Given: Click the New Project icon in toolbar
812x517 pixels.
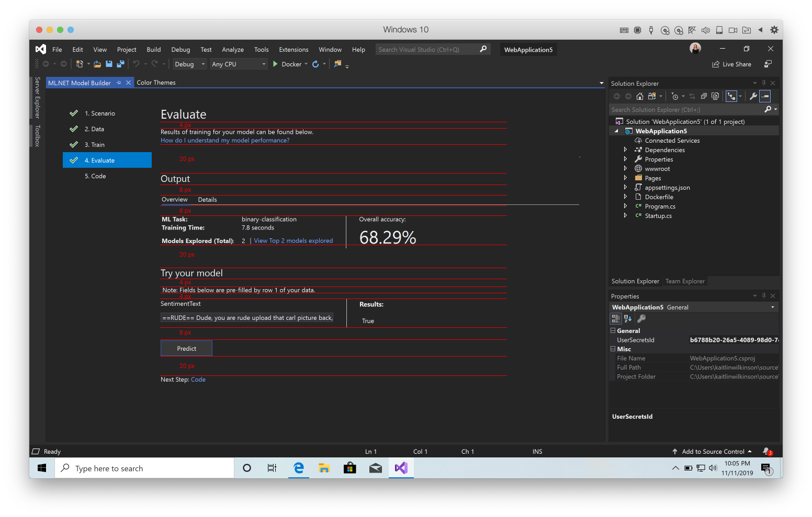Looking at the screenshot, I should tap(80, 64).
